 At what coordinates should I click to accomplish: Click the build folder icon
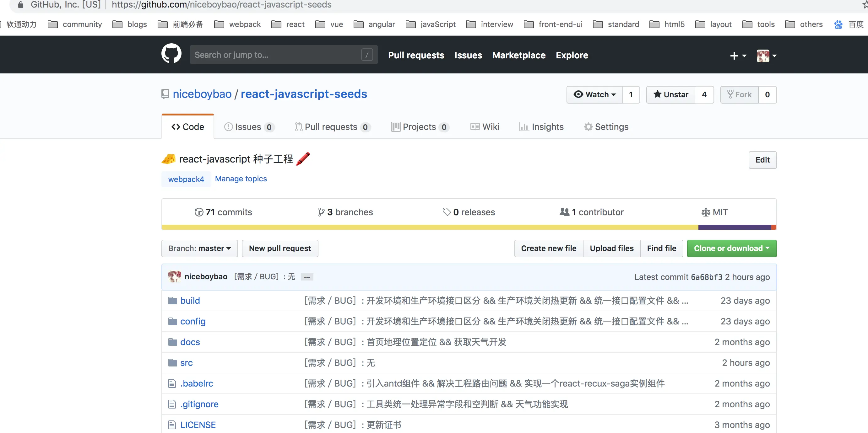click(172, 300)
